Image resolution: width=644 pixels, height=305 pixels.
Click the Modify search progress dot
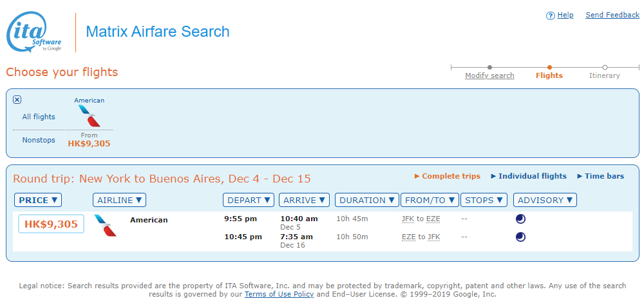pos(489,68)
